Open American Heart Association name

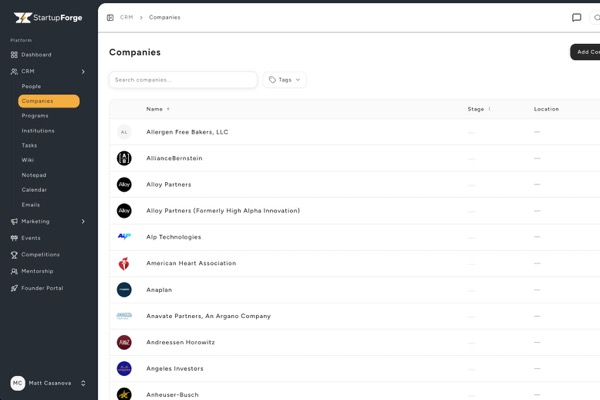tap(191, 263)
